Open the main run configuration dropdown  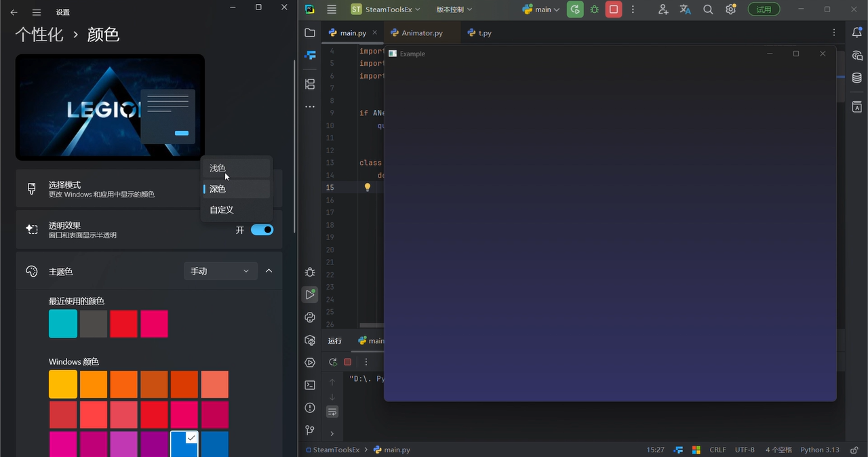[x=541, y=9]
